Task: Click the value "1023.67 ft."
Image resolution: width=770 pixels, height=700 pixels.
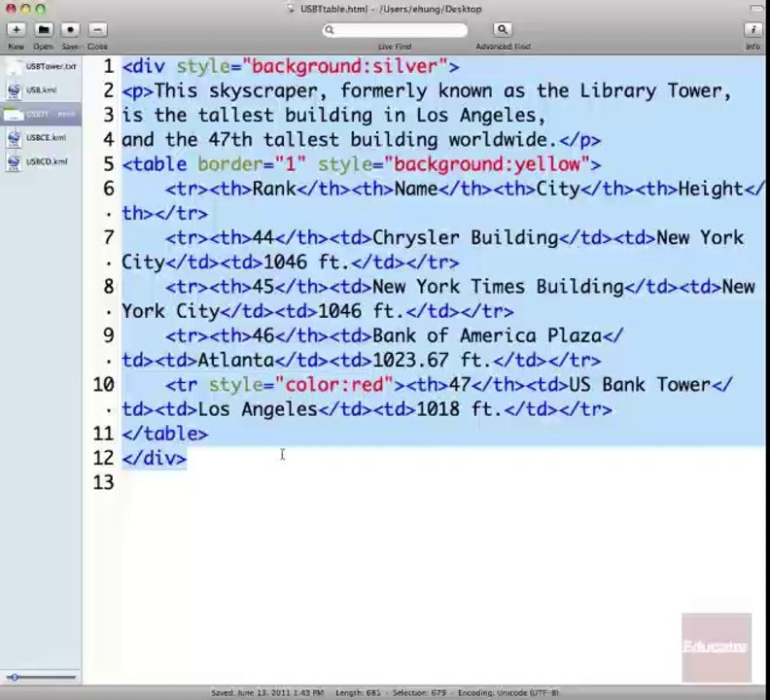Action: (x=432, y=361)
